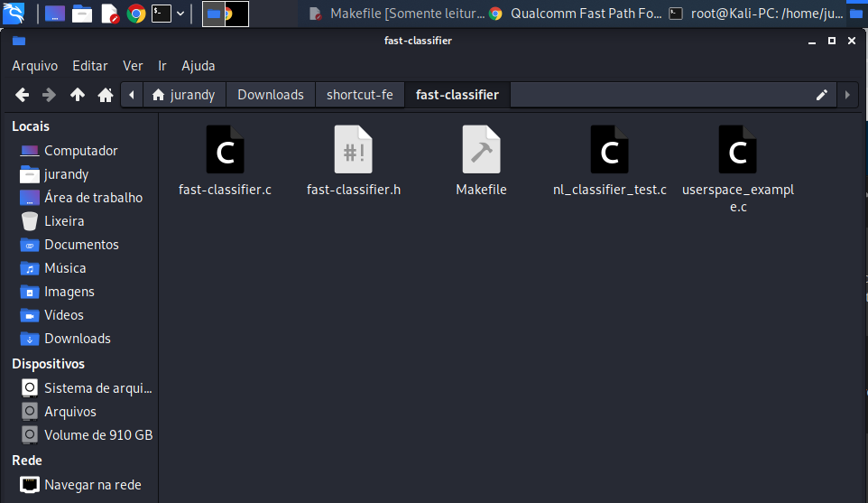Switch to the first workspace thumbnail
Viewport: 868px width, 503px height.
click(214, 14)
